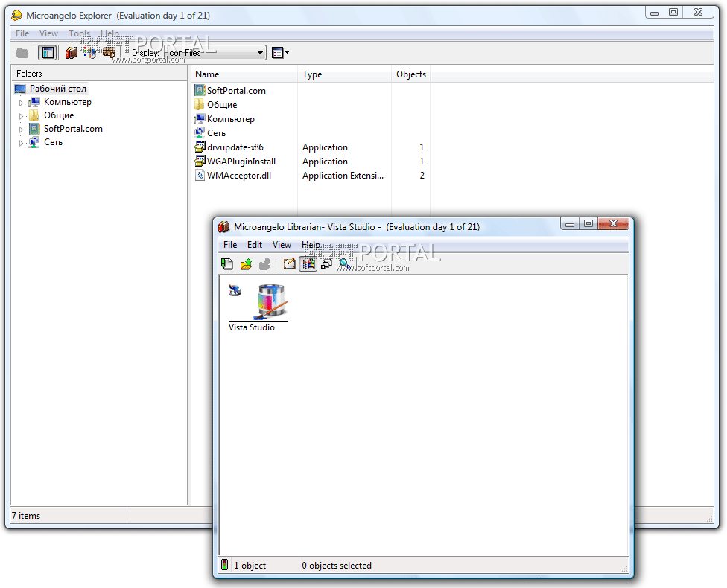Select drvupdate-x86 in the file list

point(235,147)
